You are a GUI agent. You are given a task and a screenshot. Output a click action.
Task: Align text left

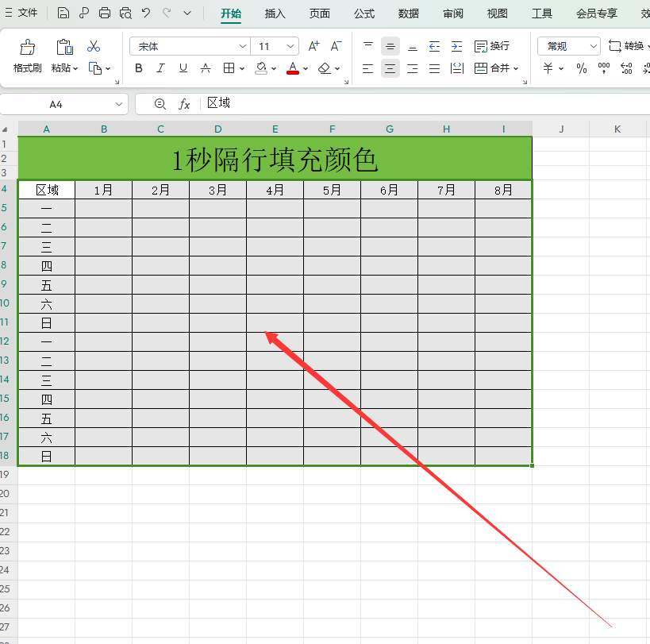click(367, 68)
